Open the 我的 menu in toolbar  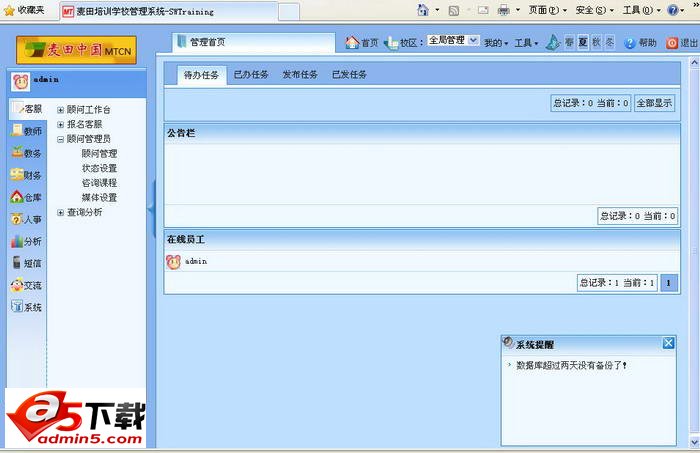(496, 43)
